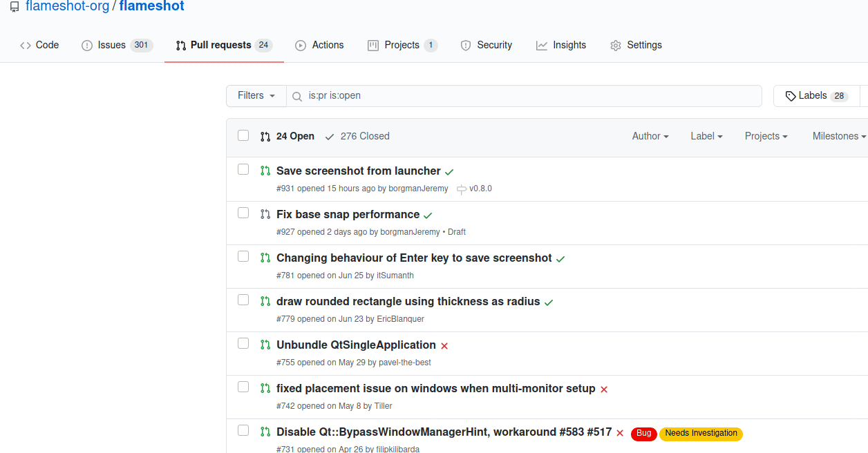Image resolution: width=868 pixels, height=453 pixels.
Task: Click PR icon for draw rounded rectangle
Action: [265, 302]
